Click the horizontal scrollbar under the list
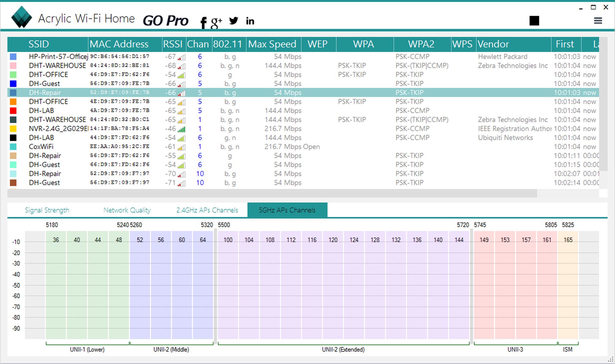The height and width of the screenshot is (364, 615). pyautogui.click(x=272, y=193)
